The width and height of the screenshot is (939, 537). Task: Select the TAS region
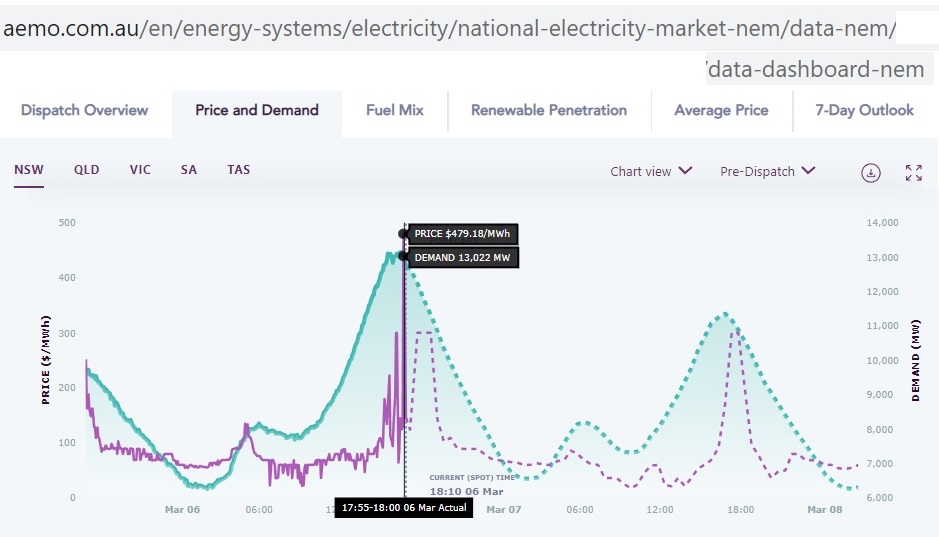coord(238,170)
